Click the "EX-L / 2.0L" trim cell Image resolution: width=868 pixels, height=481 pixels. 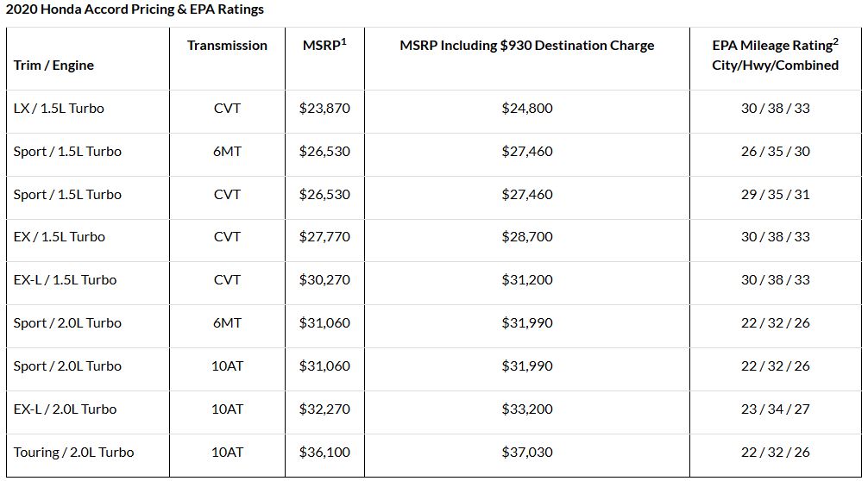coord(65,409)
